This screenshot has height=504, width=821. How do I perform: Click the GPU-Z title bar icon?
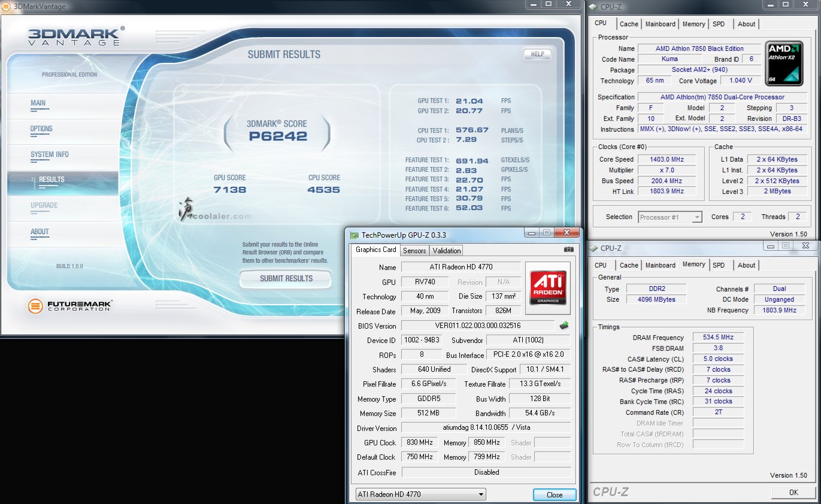click(x=355, y=235)
